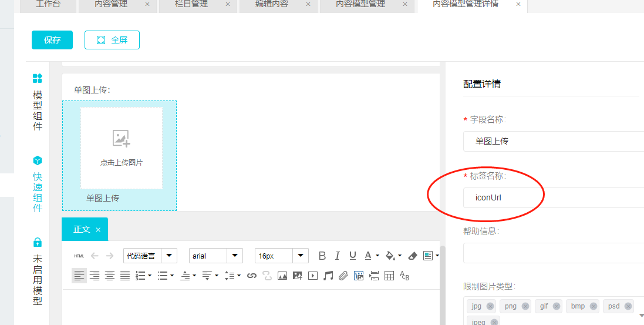644x325 pixels.
Task: Open find and replace (AB icon)
Action: 404,276
